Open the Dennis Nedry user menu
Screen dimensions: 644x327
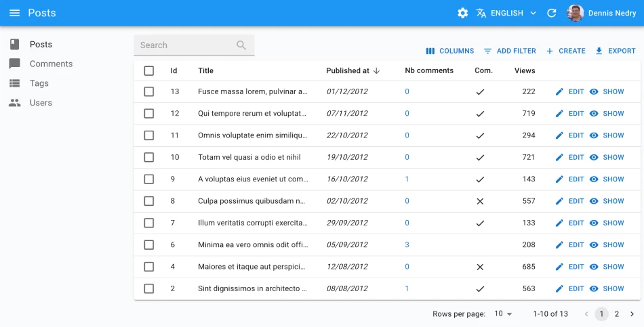pyautogui.click(x=601, y=13)
